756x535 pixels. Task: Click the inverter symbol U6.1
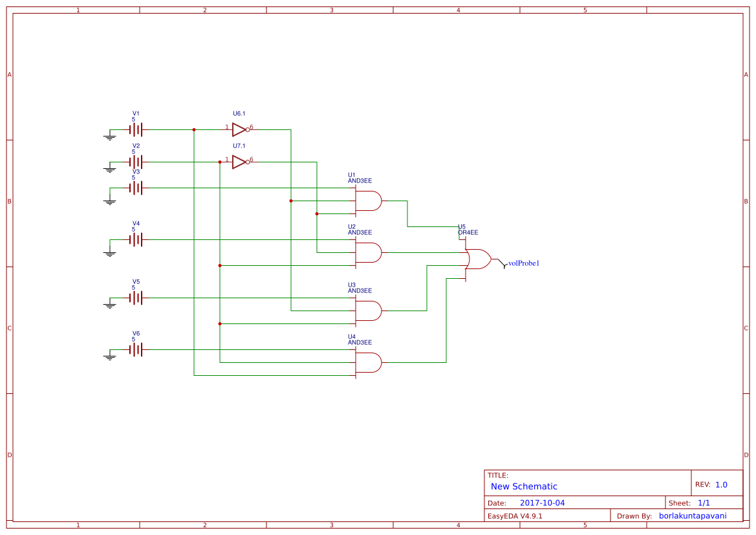pos(238,129)
